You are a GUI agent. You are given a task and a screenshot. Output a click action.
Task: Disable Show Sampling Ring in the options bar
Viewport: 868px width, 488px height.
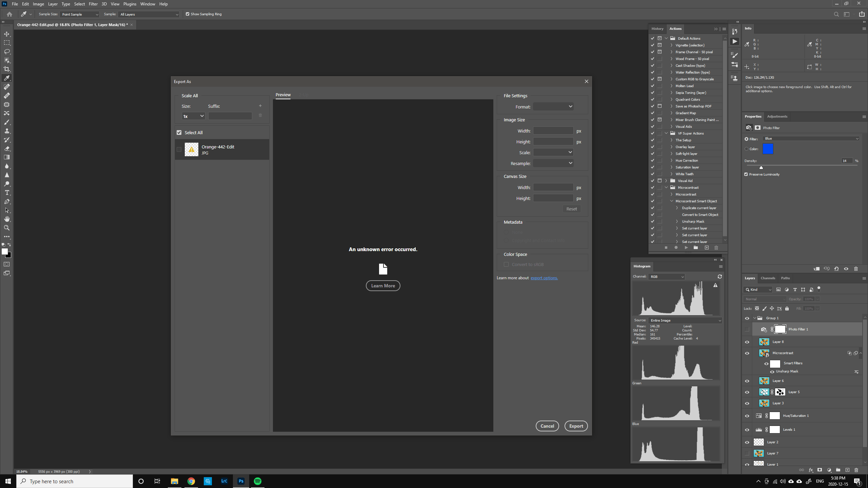pyautogui.click(x=188, y=14)
